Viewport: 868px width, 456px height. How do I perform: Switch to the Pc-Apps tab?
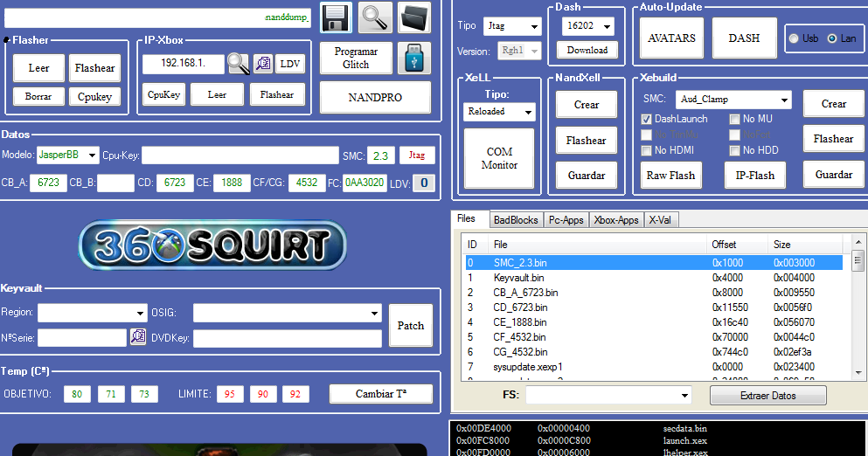pos(566,219)
